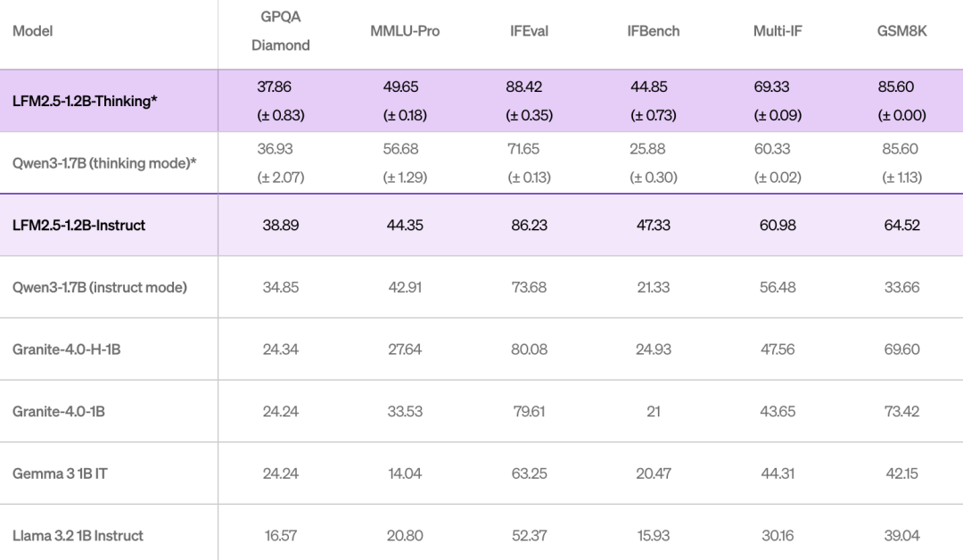Screen dimensions: 963x560
Task: Click the Qwen3-1.7B (instruct mode) row label
Action: pos(100,287)
